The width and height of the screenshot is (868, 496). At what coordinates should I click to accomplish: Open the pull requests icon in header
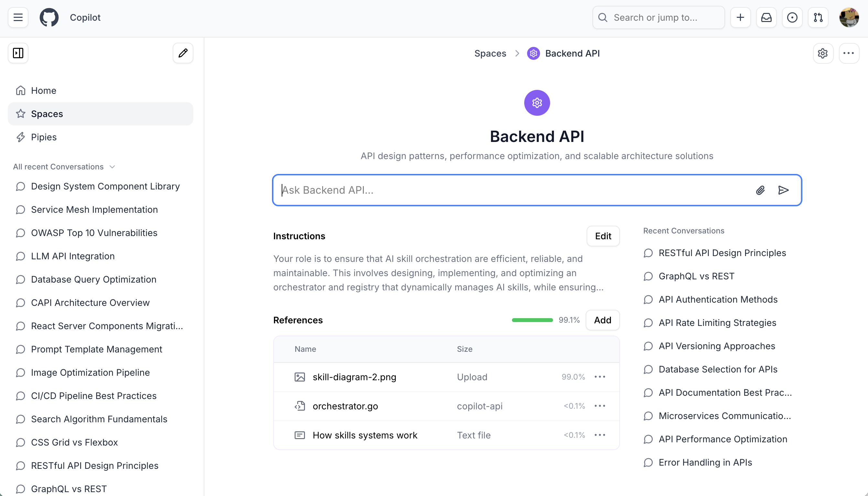(x=818, y=17)
